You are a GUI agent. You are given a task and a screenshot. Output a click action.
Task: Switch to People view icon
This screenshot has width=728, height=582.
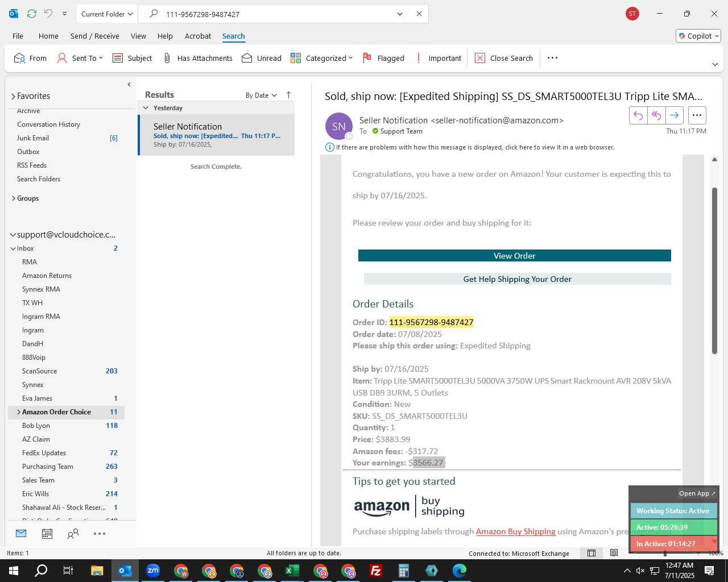pos(73,534)
